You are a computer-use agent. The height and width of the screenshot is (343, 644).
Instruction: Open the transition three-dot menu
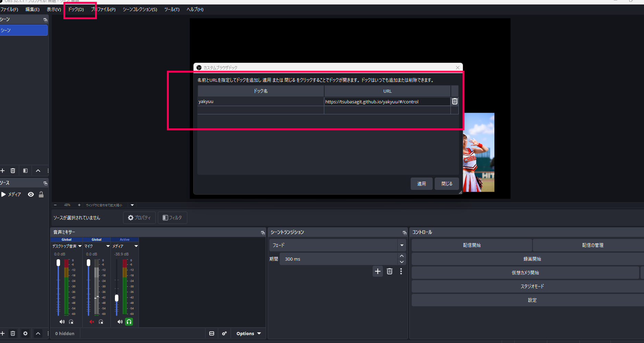click(401, 271)
